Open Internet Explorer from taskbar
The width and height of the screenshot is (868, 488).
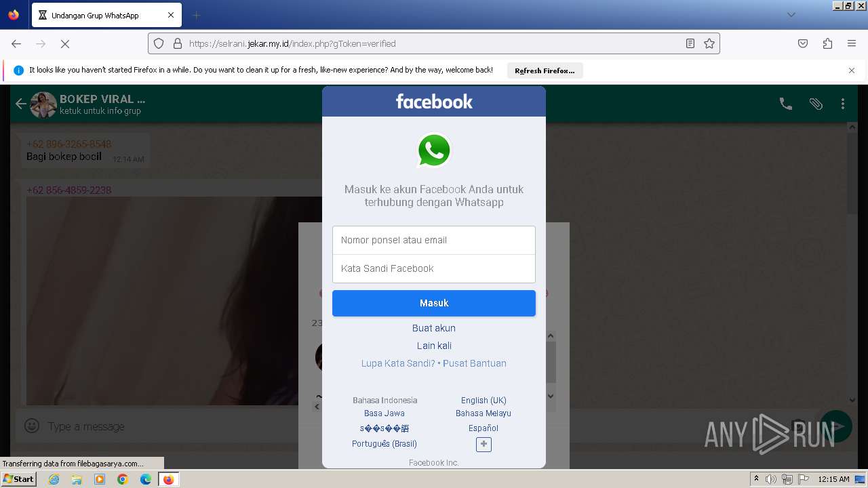click(x=54, y=479)
